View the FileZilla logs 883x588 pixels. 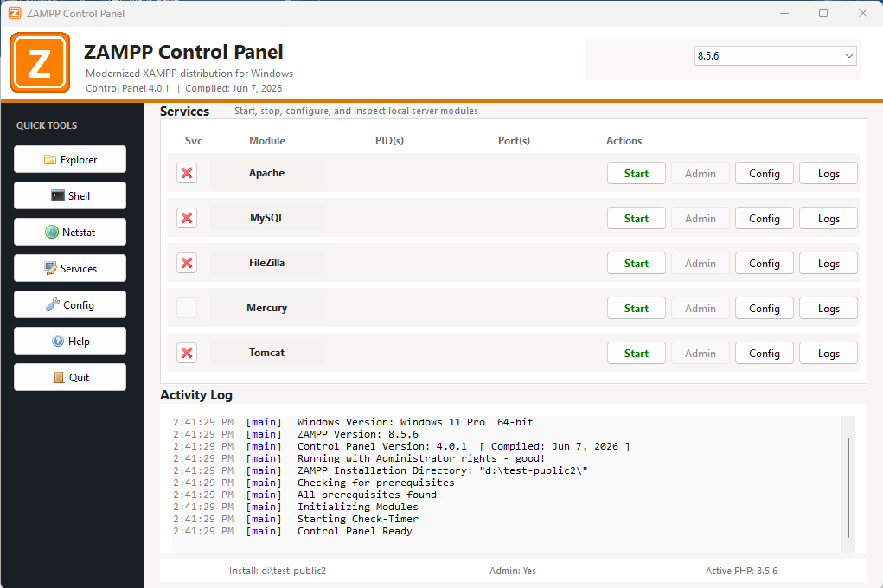click(829, 264)
